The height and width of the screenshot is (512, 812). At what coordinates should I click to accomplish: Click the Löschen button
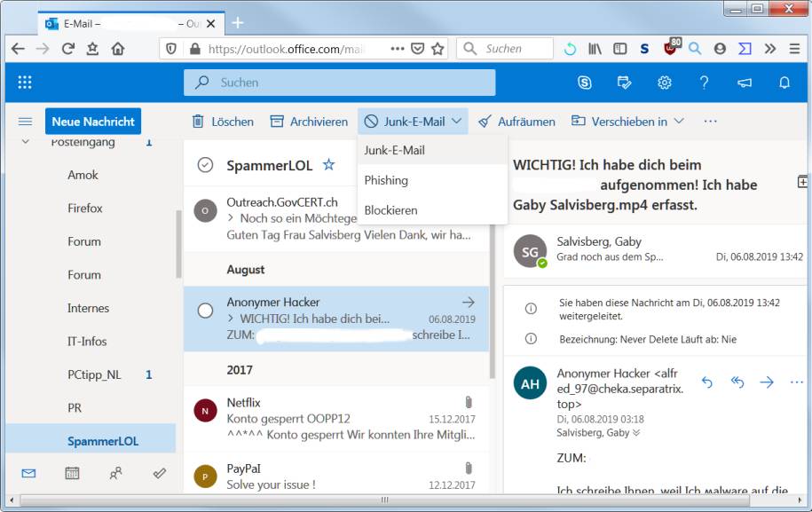point(223,122)
